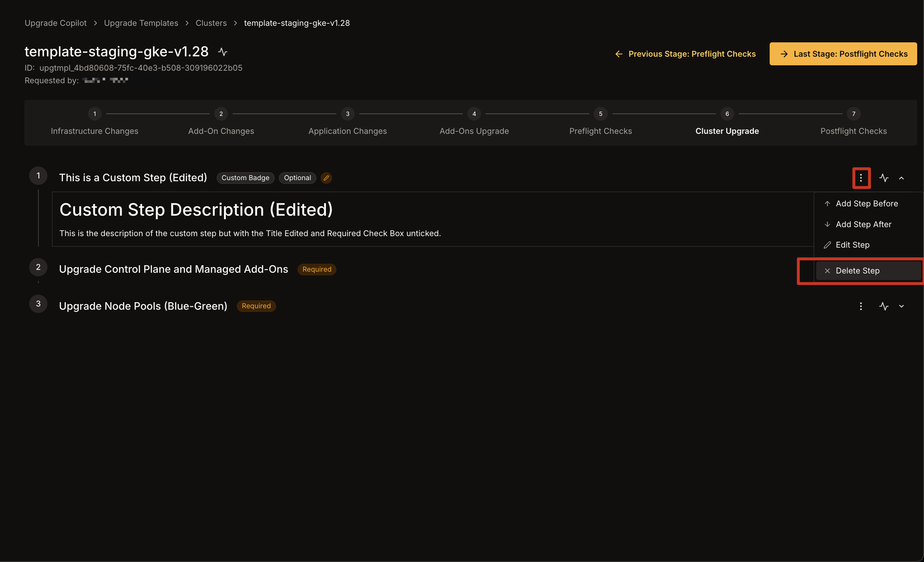
Task: Click the X icon inside Delete Step entry
Action: click(x=827, y=270)
